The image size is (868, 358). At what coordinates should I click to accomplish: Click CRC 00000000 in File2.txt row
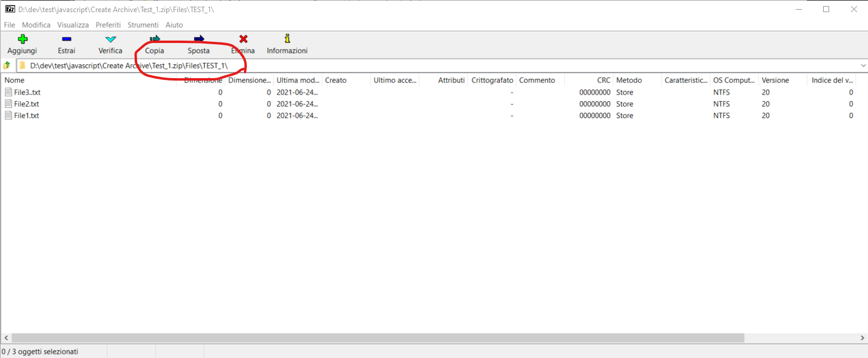pos(594,104)
